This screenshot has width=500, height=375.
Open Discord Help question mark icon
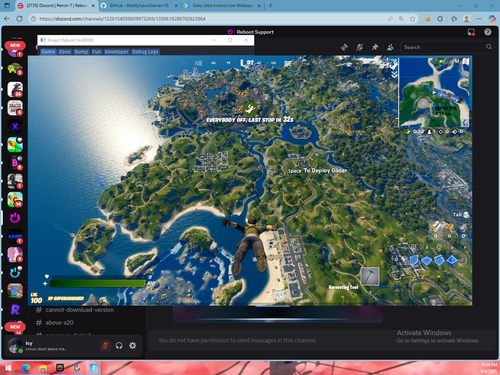point(488,32)
